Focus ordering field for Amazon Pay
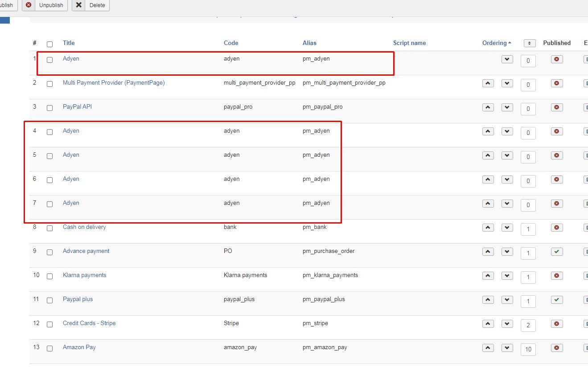Viewport: 588px width, 367px height. 528,349
